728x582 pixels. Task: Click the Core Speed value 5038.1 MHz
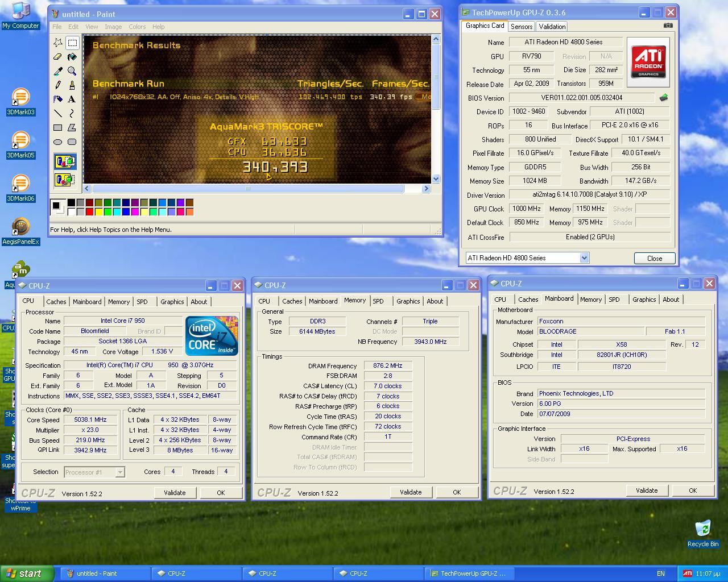pyautogui.click(x=90, y=420)
